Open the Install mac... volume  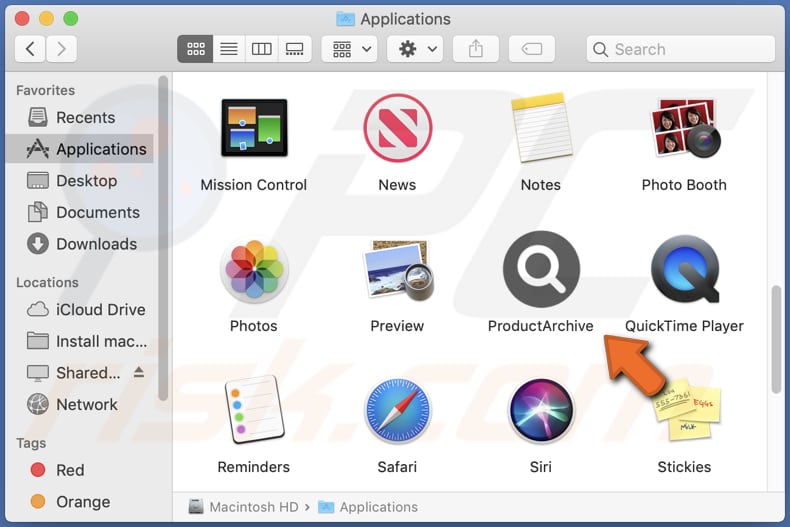pos(80,341)
